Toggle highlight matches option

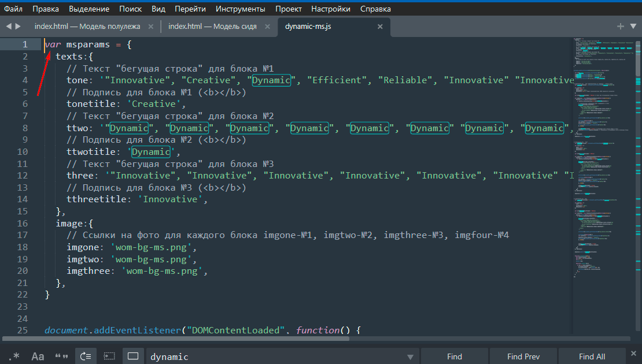pyautogui.click(x=133, y=356)
